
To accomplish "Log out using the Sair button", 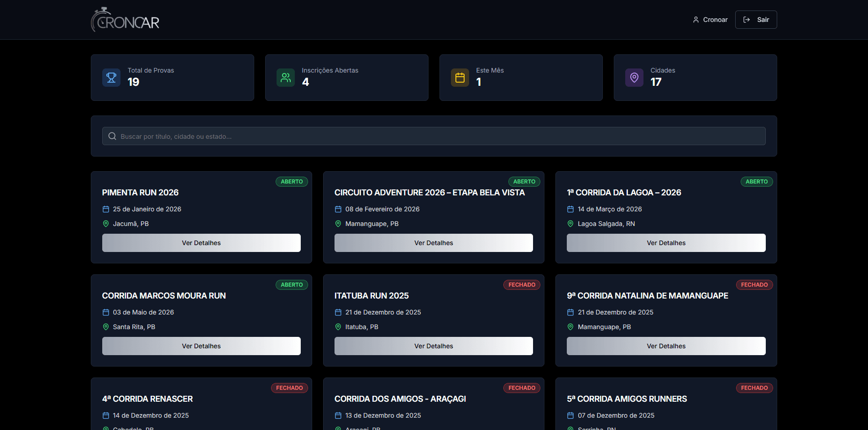I will click(x=756, y=20).
